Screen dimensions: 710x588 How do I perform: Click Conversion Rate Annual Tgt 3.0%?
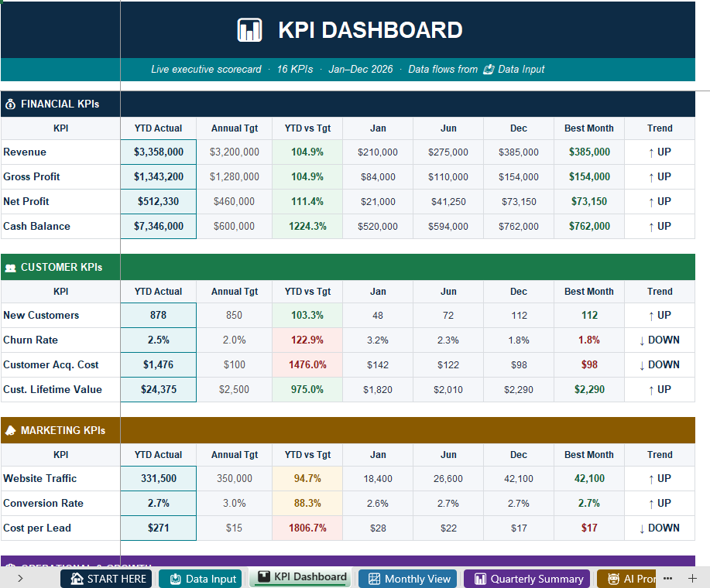pyautogui.click(x=234, y=504)
